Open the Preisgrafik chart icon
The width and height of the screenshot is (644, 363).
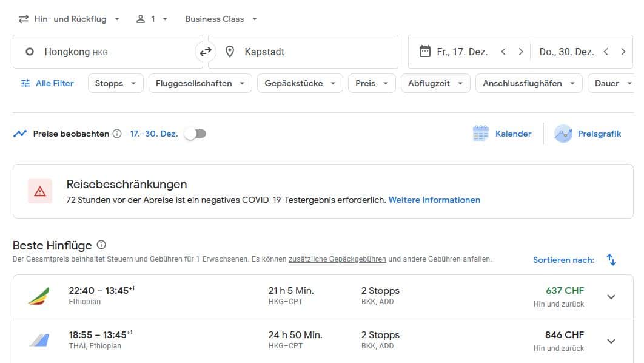pos(563,134)
